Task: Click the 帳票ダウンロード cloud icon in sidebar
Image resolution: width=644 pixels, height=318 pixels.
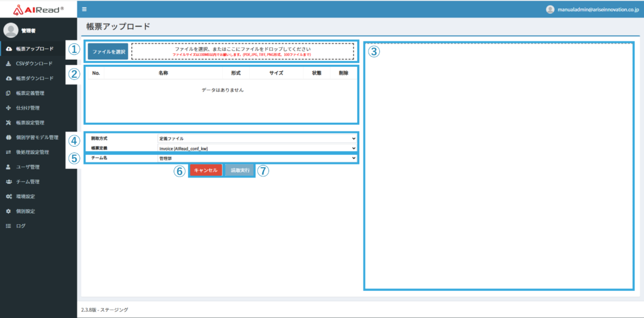Action: coord(8,79)
